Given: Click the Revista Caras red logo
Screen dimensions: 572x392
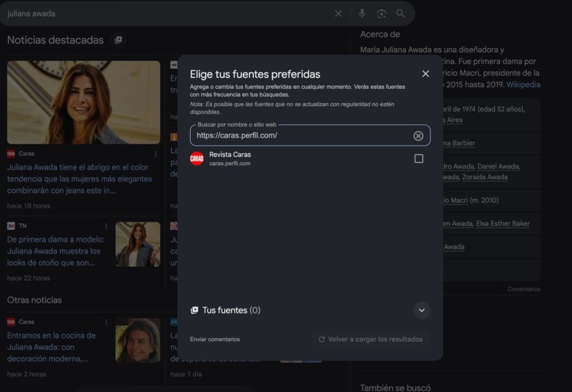Looking at the screenshot, I should pos(196,159).
